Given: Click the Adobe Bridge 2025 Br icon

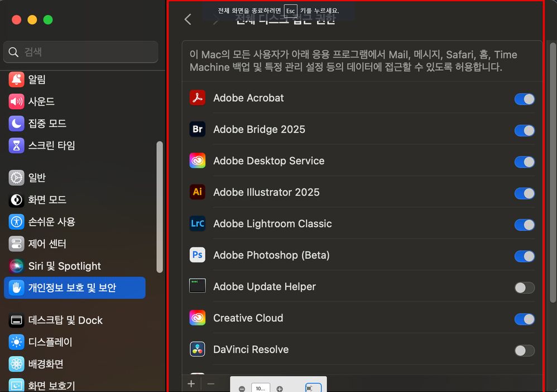Looking at the screenshot, I should pyautogui.click(x=197, y=129).
